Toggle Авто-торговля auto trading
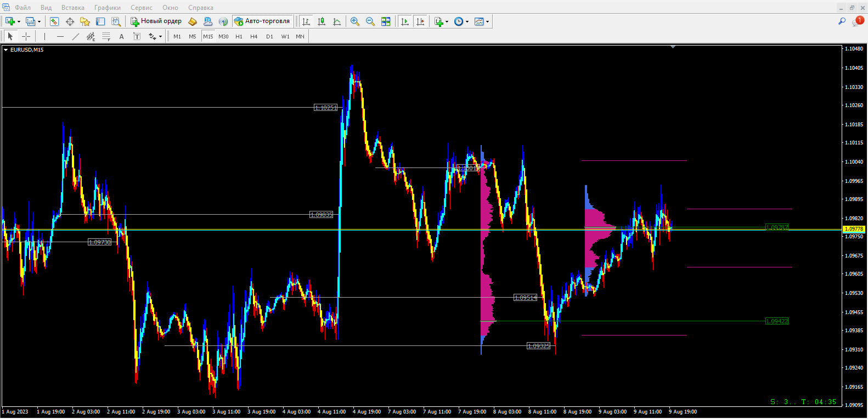This screenshot has width=868, height=419. pyautogui.click(x=262, y=21)
